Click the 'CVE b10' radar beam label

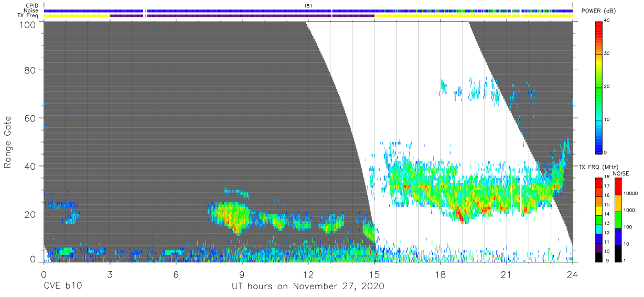(62, 287)
